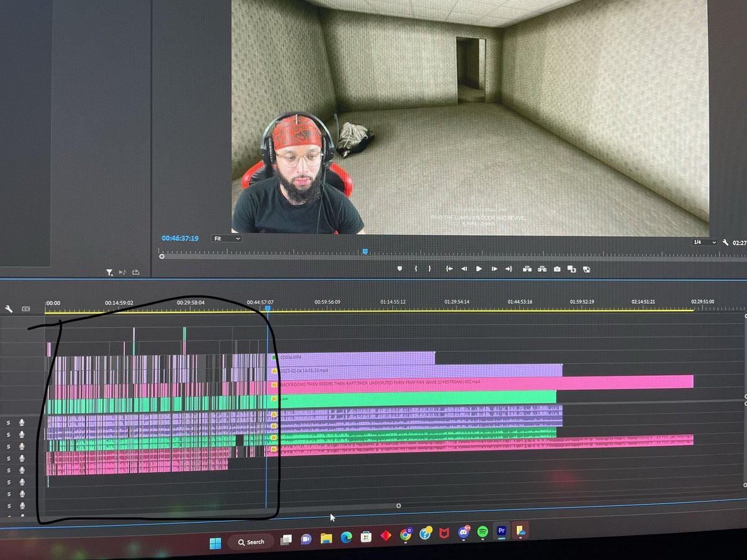747x560 pixels.
Task: Step forward one frame
Action: (494, 269)
